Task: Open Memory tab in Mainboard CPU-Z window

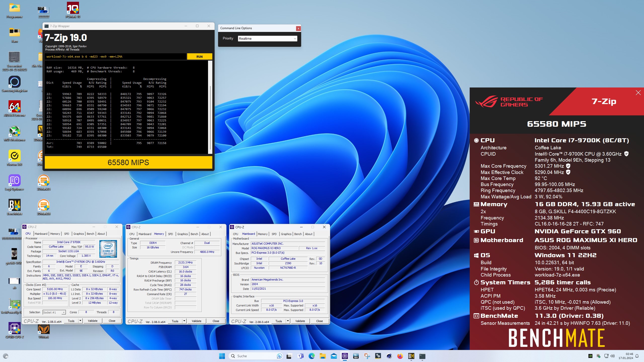Action: [x=263, y=234]
